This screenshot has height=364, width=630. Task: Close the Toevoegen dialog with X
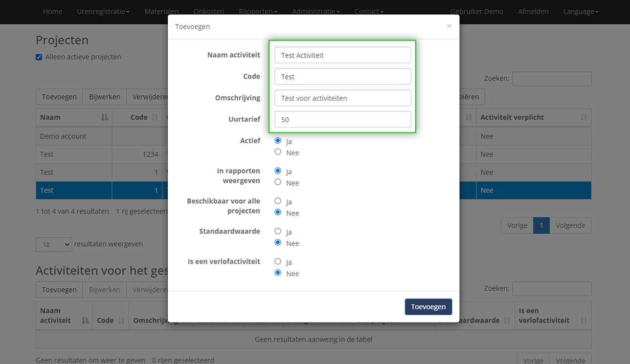449,26
